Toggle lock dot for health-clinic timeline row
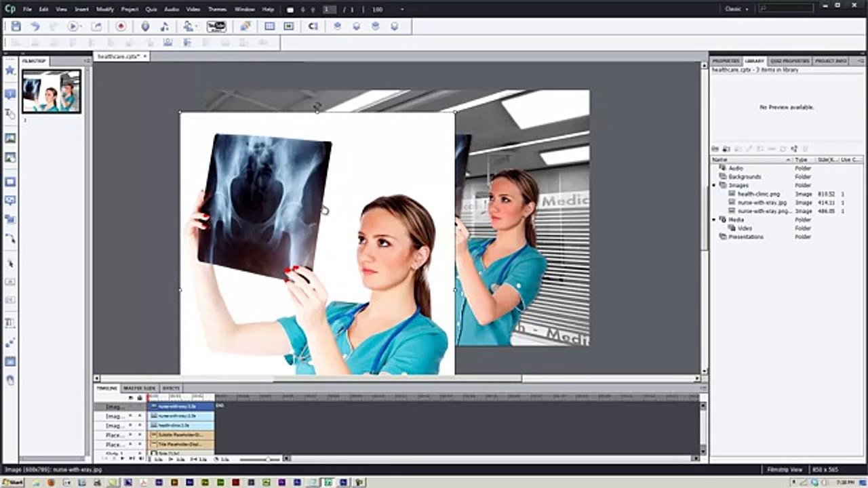Screen dimensions: 868x488 click(140, 425)
